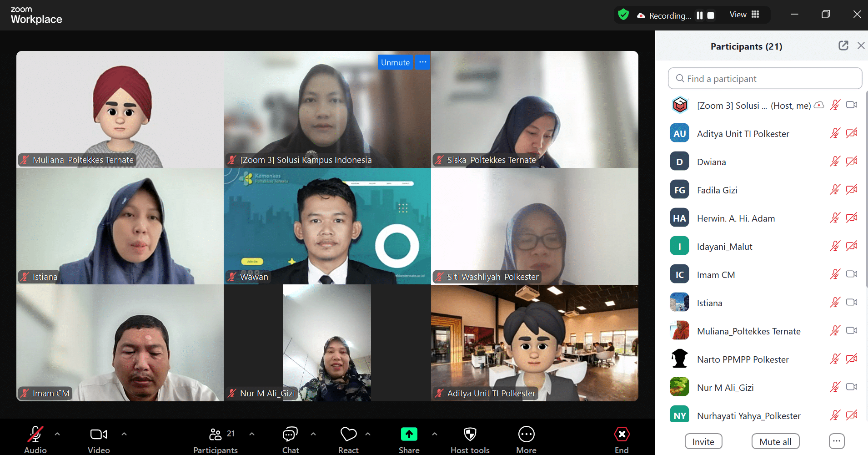This screenshot has height=455, width=868.
Task: Click the Invite button
Action: pyautogui.click(x=703, y=442)
